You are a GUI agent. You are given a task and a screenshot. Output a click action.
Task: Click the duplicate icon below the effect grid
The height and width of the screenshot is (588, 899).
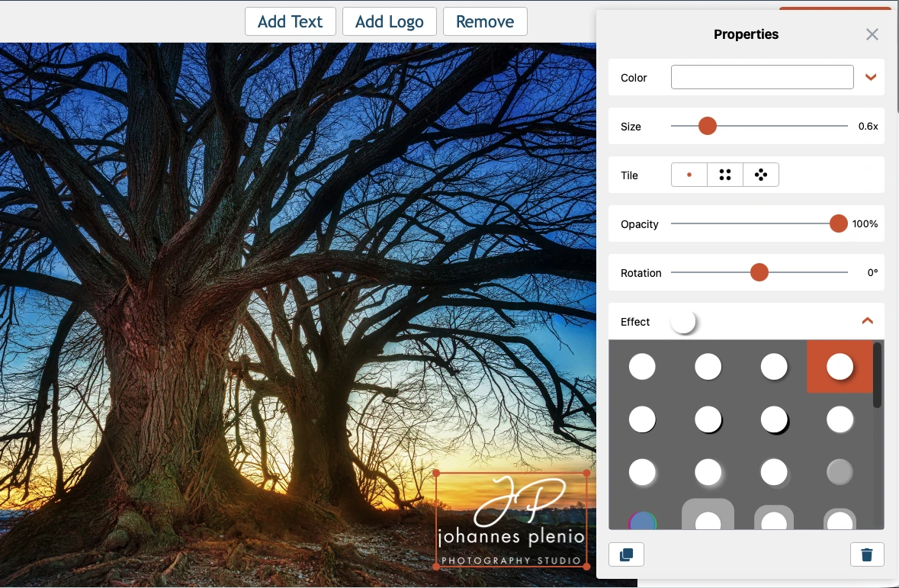(x=626, y=554)
